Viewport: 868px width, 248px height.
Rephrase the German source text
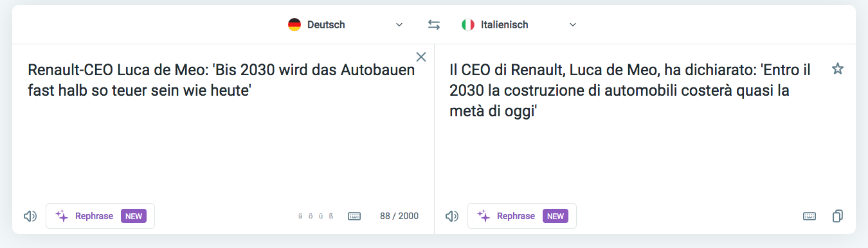tap(100, 216)
